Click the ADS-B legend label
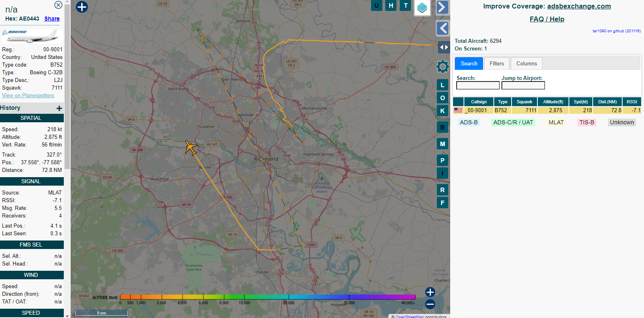The height and width of the screenshot is (318, 644). pos(469,122)
